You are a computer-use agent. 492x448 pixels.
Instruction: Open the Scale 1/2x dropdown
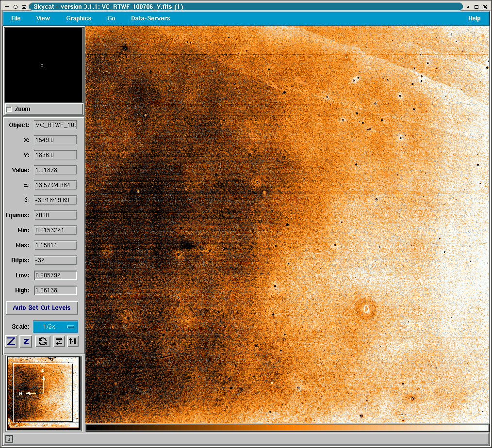pos(55,327)
